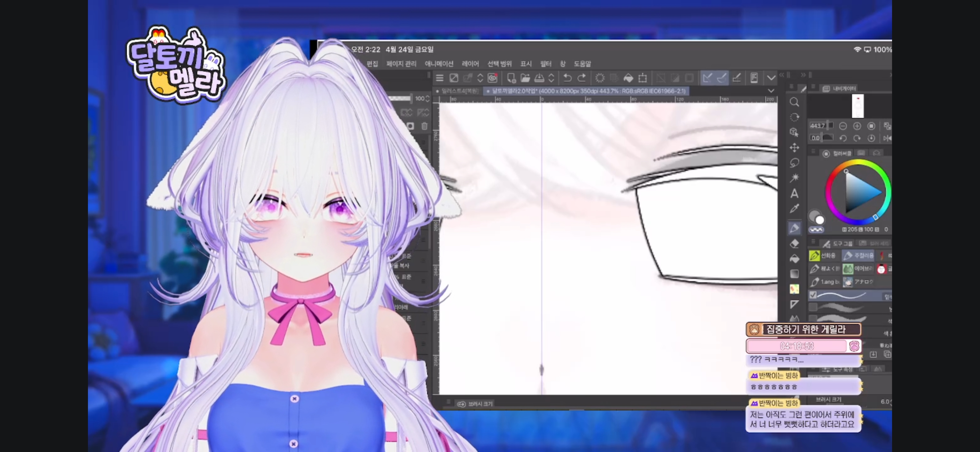Click the trash delete icon in the left panel
Image resolution: width=980 pixels, height=452 pixels.
[425, 126]
